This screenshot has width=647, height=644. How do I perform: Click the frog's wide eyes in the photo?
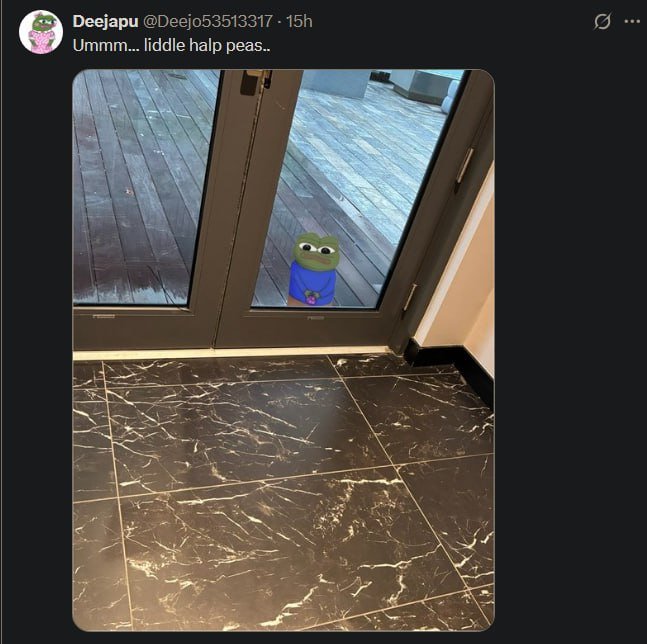[317, 248]
